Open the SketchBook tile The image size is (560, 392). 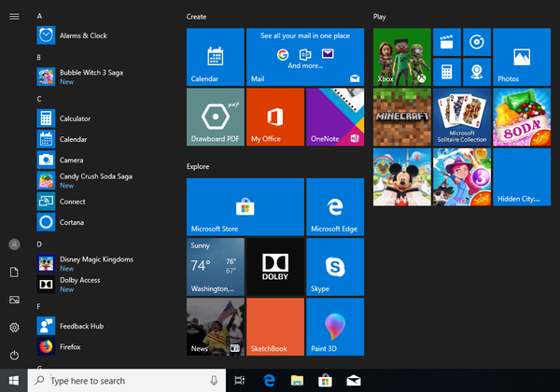click(275, 327)
